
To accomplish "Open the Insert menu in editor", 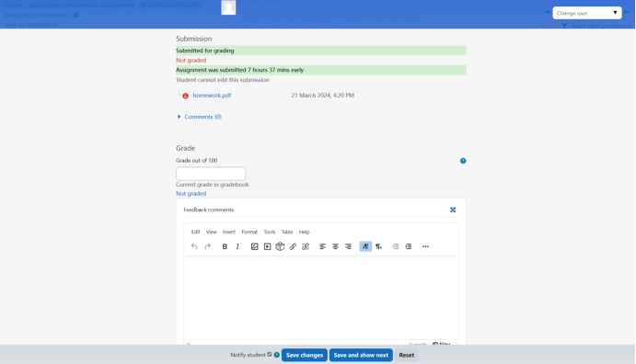I will [x=229, y=232].
